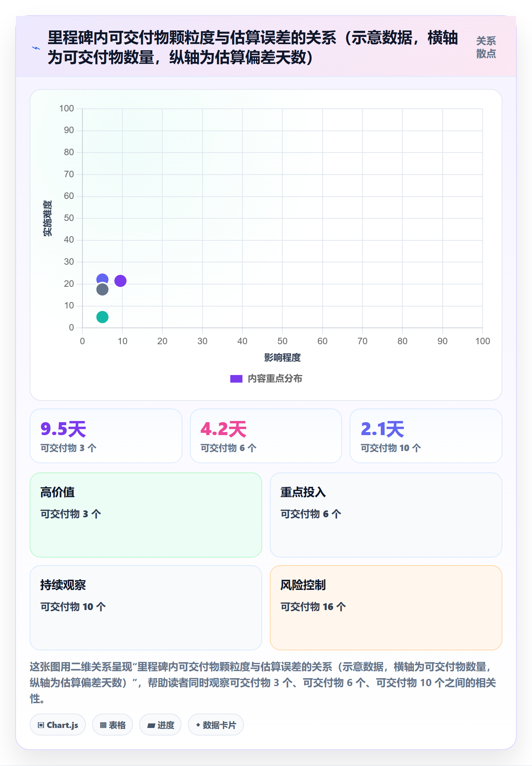Select the 风险控制 quadrant card

(x=386, y=608)
